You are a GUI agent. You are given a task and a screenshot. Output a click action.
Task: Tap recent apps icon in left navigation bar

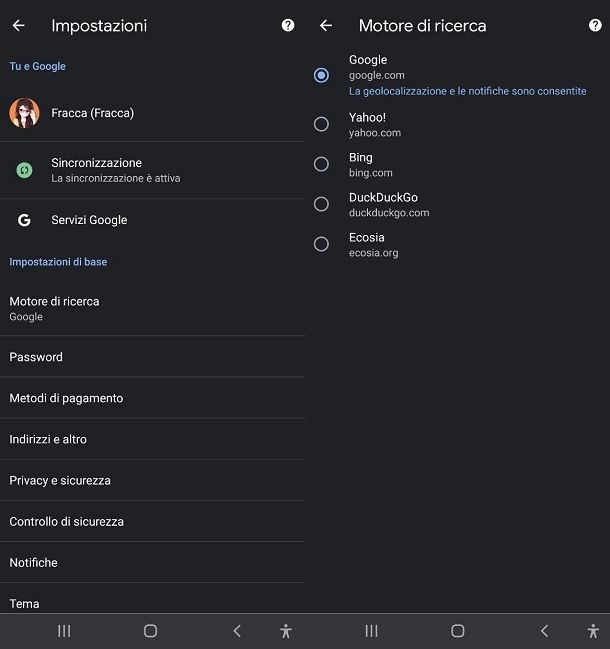pyautogui.click(x=64, y=631)
